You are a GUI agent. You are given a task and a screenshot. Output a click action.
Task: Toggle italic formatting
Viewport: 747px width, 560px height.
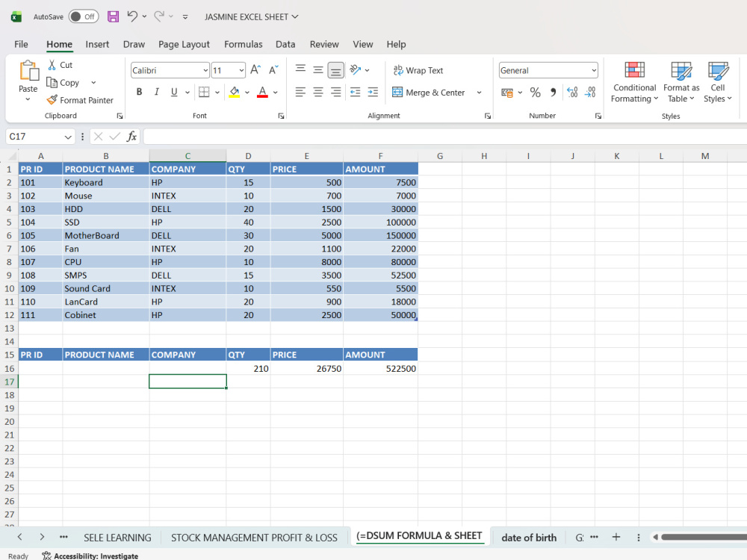click(x=156, y=92)
